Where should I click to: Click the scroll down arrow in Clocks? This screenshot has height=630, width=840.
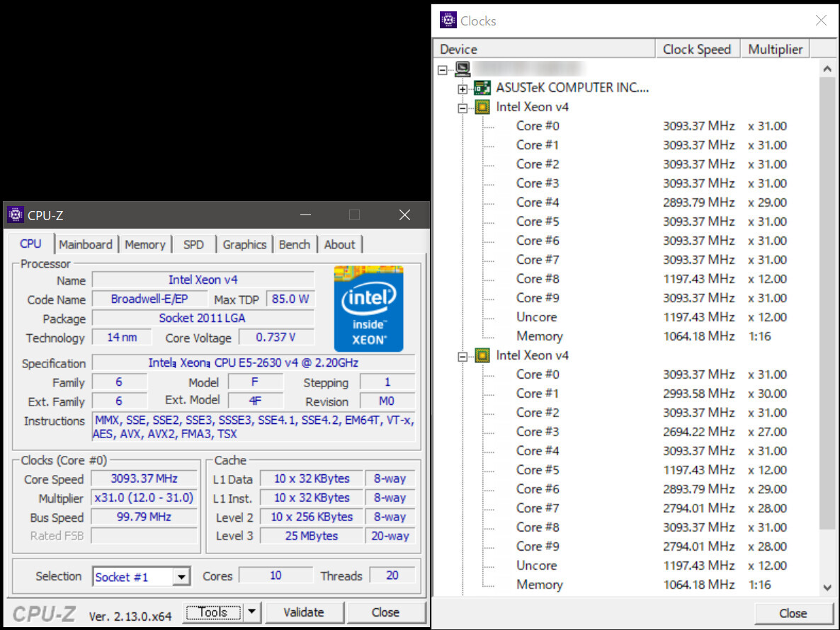tap(827, 588)
